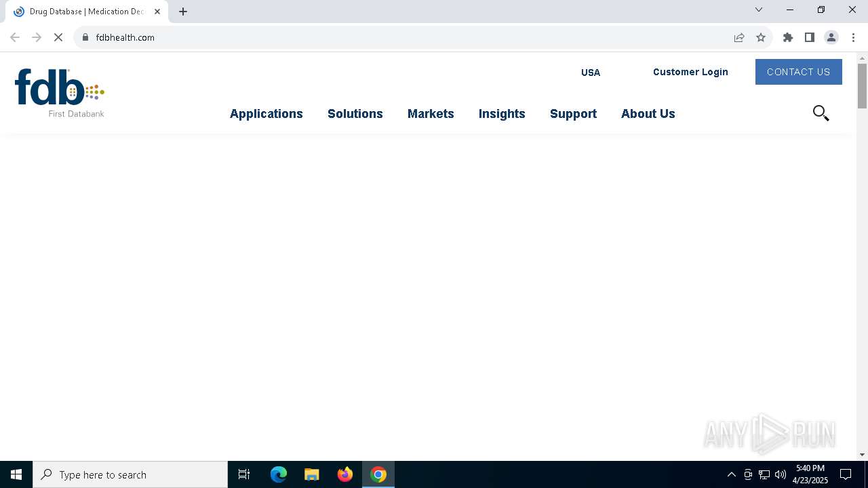The width and height of the screenshot is (868, 488).
Task: Launch Firefox from the taskbar
Action: click(345, 474)
